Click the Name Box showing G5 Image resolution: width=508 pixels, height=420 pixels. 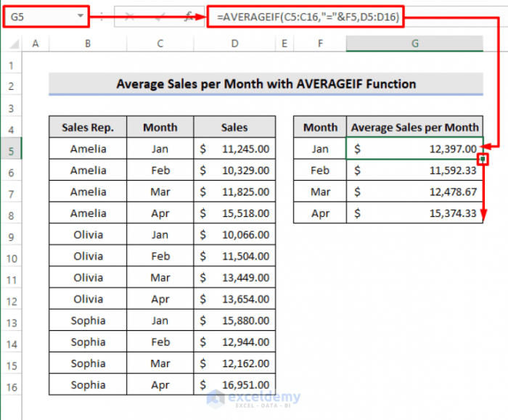(x=46, y=16)
